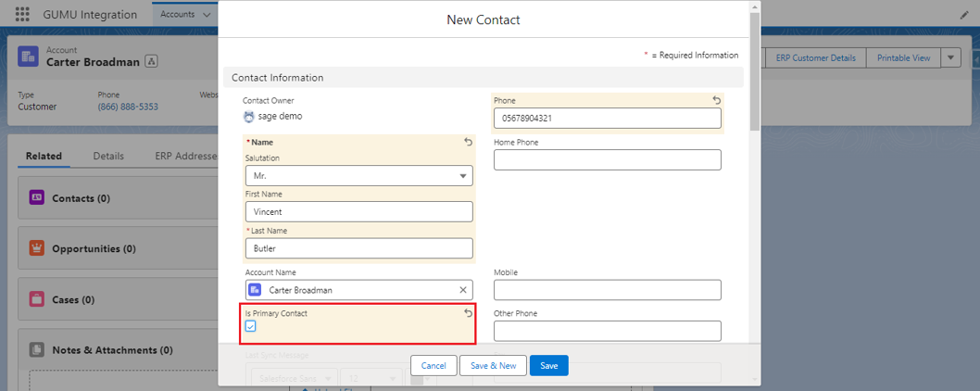This screenshot has height=391, width=980.
Task: Click the account hierarchy icon beside Carter Broadman
Action: [x=152, y=62]
